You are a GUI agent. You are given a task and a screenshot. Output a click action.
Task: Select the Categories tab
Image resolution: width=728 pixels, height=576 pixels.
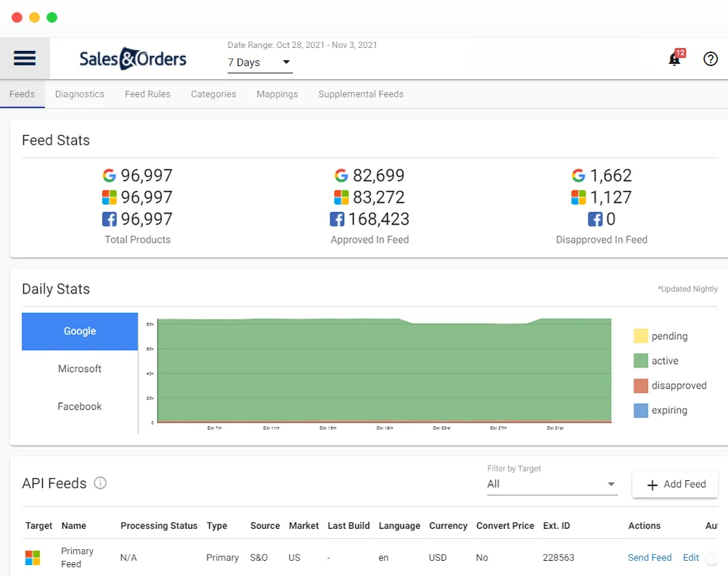click(213, 94)
